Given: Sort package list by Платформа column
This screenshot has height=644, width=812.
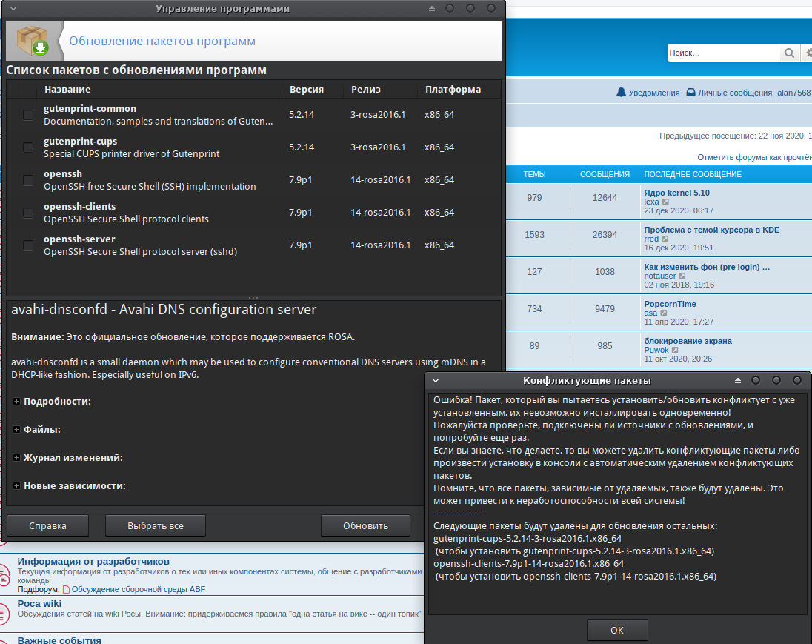Looking at the screenshot, I should coord(459,90).
